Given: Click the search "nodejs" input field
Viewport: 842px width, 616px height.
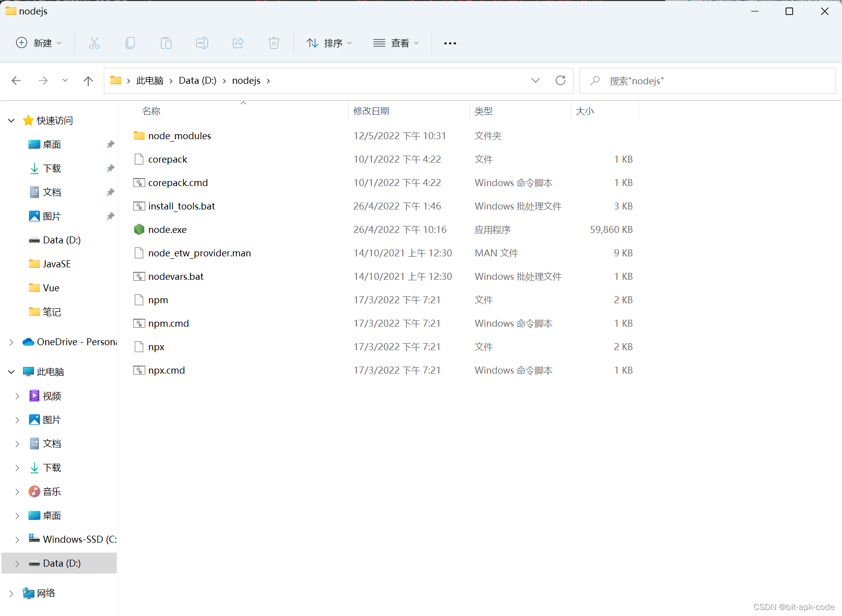Looking at the screenshot, I should click(x=707, y=81).
